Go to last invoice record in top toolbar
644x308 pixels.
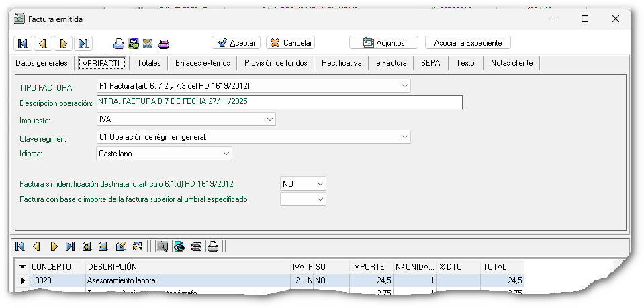point(83,43)
